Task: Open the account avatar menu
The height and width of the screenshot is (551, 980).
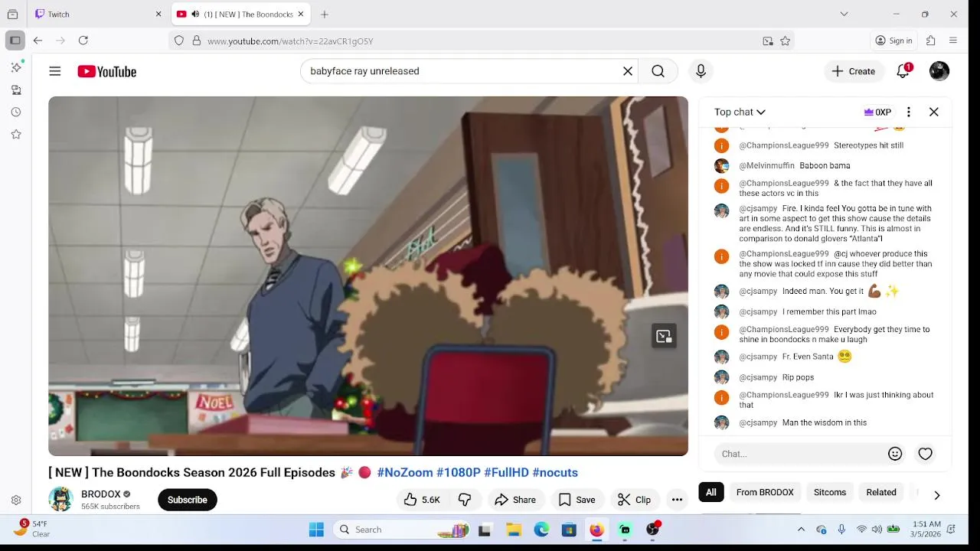Action: pos(939,71)
